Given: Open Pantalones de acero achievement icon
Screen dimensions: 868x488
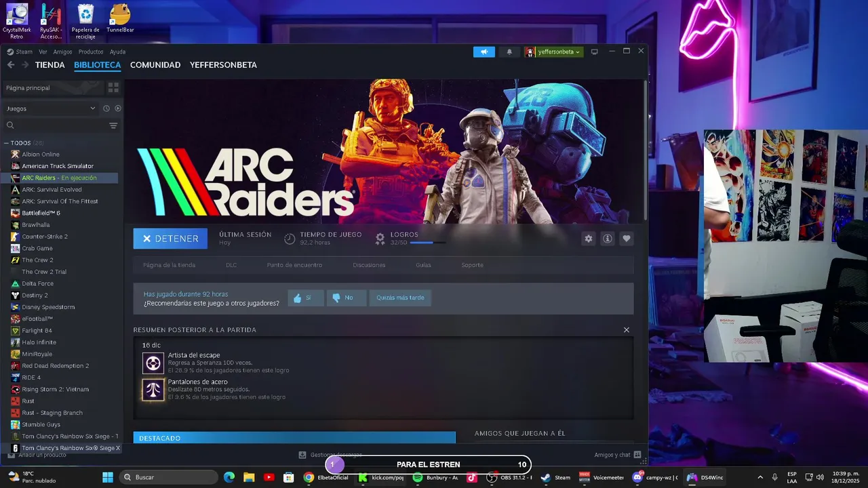Looking at the screenshot, I should coord(153,390).
